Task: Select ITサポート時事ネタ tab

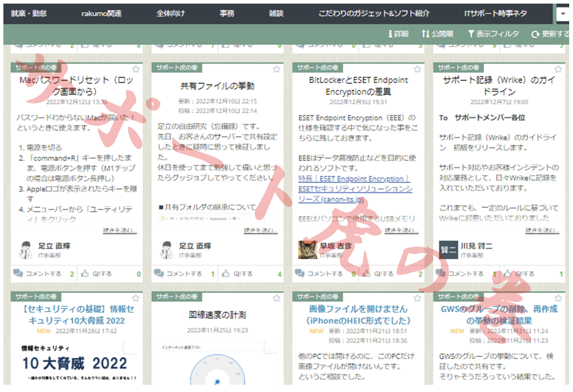Action: click(495, 14)
